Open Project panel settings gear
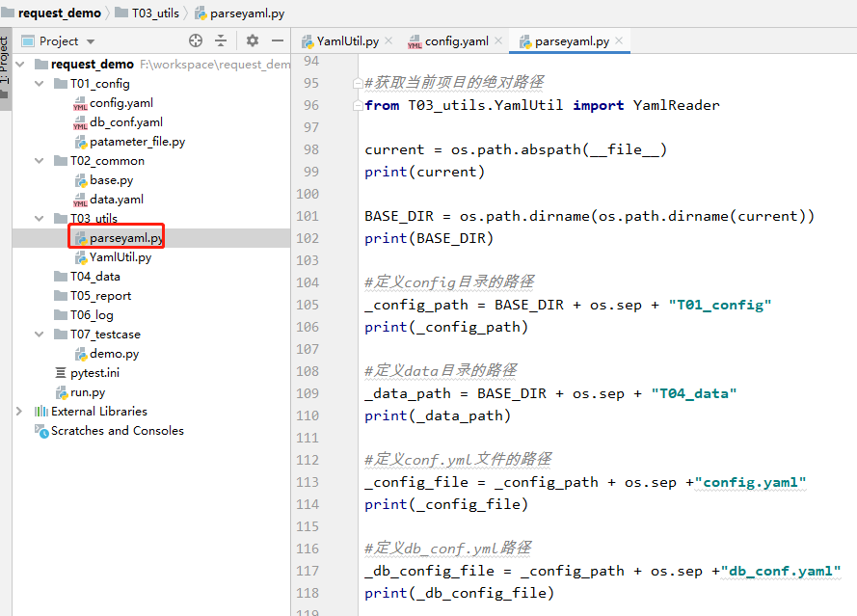Viewport: 857px width, 616px height. [x=252, y=40]
